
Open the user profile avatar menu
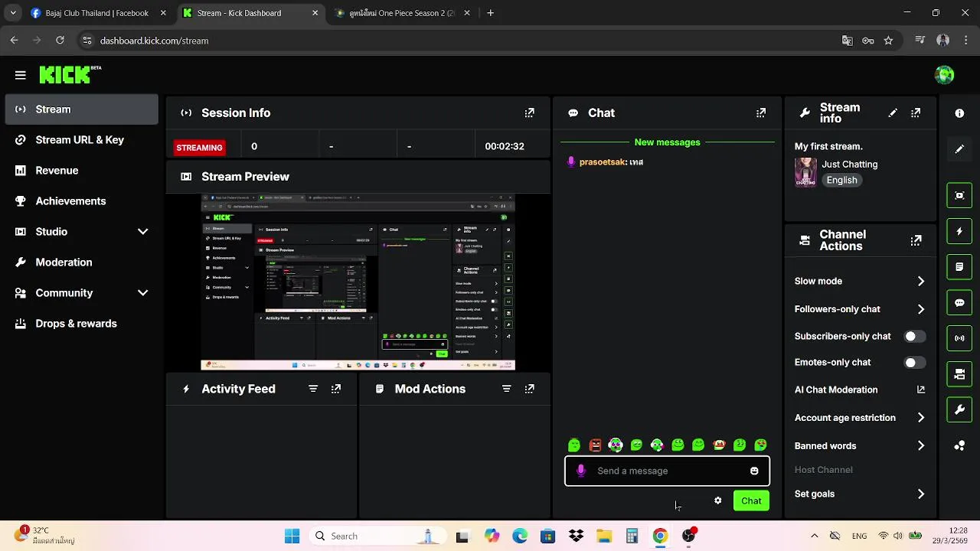(x=945, y=75)
